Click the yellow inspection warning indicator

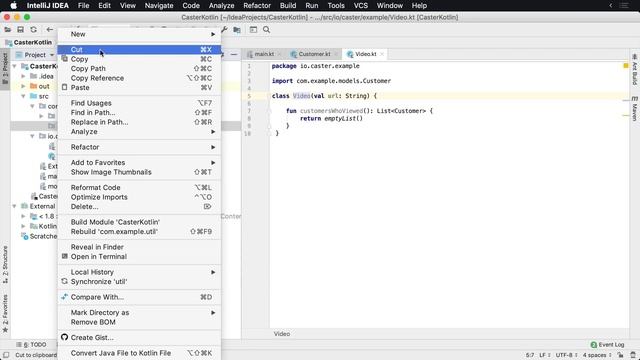pyautogui.click(x=626, y=66)
